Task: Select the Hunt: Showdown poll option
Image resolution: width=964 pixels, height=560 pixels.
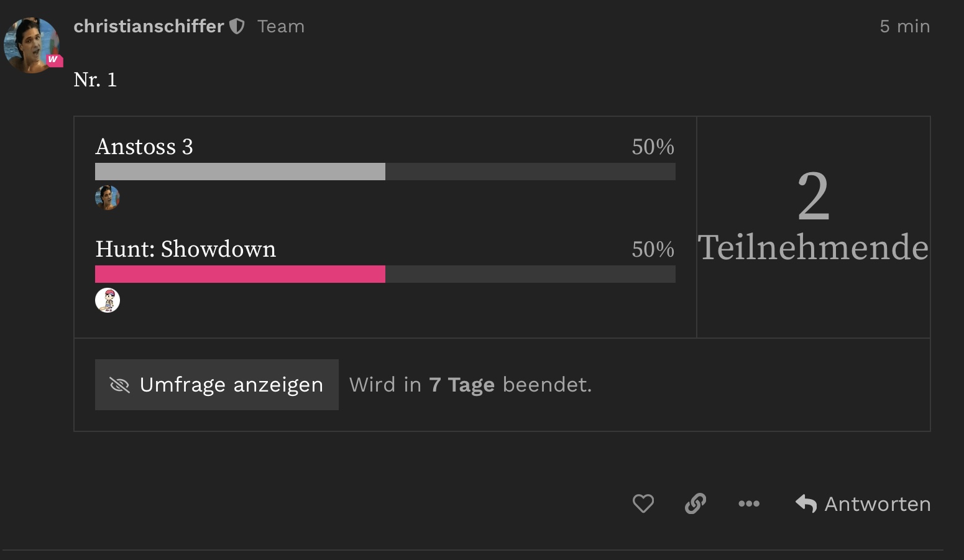Action: coord(185,249)
